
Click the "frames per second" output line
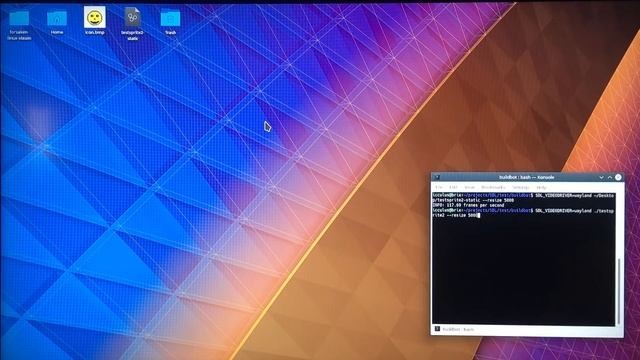(468, 205)
